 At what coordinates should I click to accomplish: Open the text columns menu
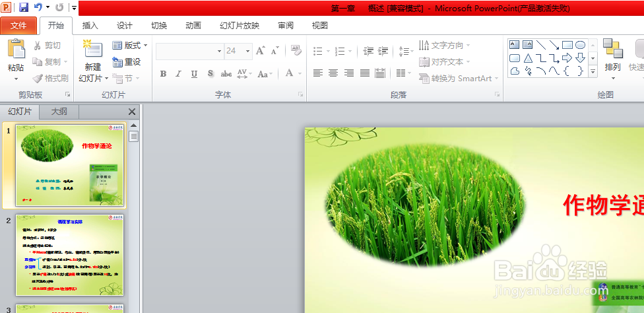pos(403,73)
